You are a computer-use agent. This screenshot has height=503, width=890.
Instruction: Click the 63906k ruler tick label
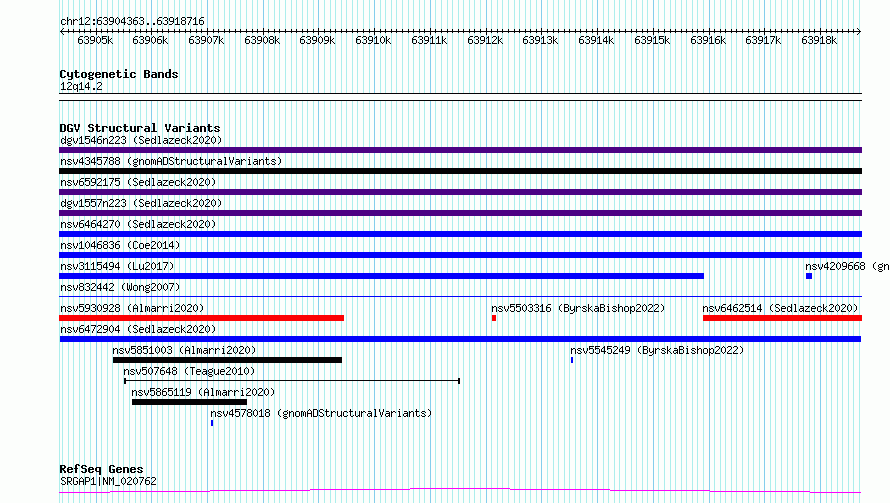[x=150, y=40]
